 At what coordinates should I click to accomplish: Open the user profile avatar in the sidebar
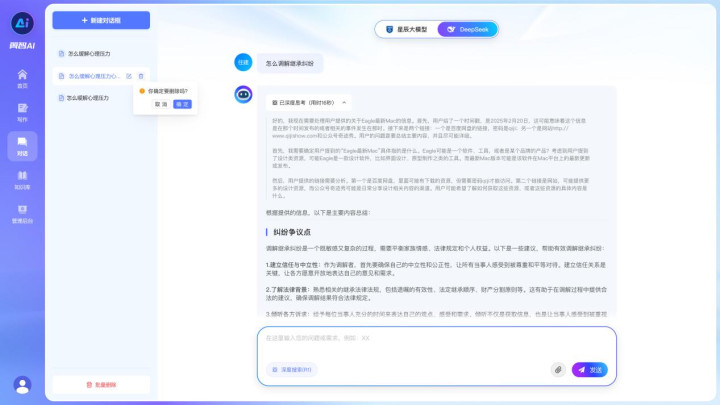(x=22, y=385)
